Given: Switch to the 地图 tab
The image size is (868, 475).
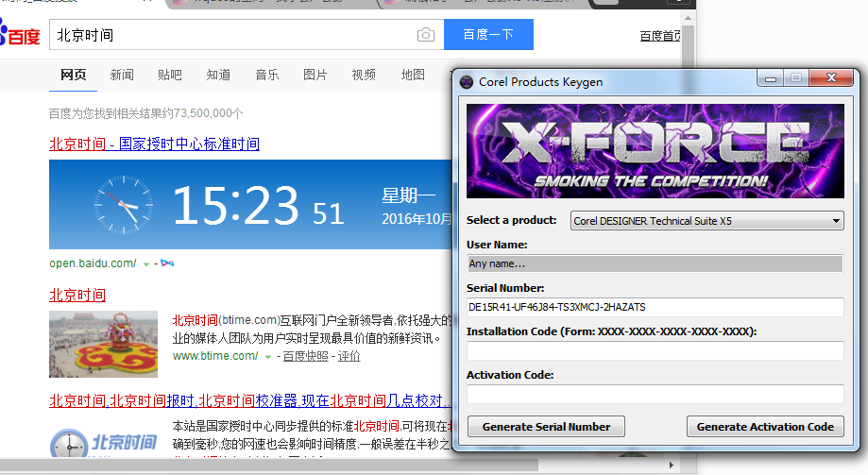Looking at the screenshot, I should tap(413, 75).
